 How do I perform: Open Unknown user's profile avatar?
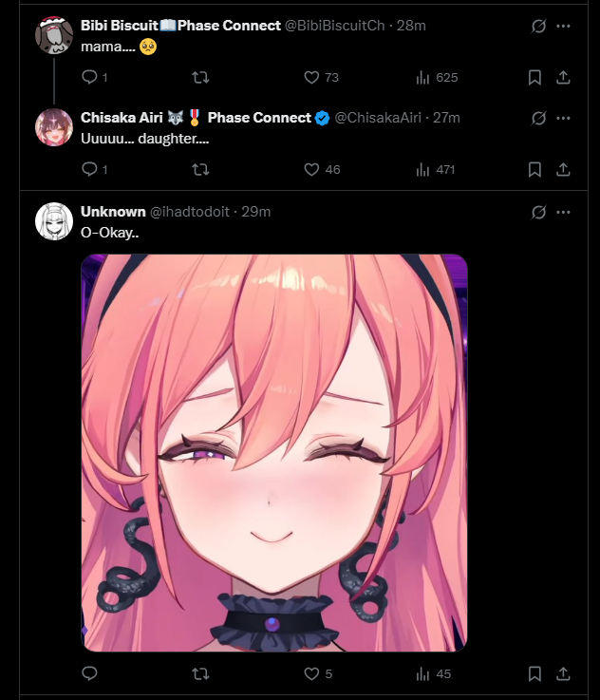[x=54, y=221]
